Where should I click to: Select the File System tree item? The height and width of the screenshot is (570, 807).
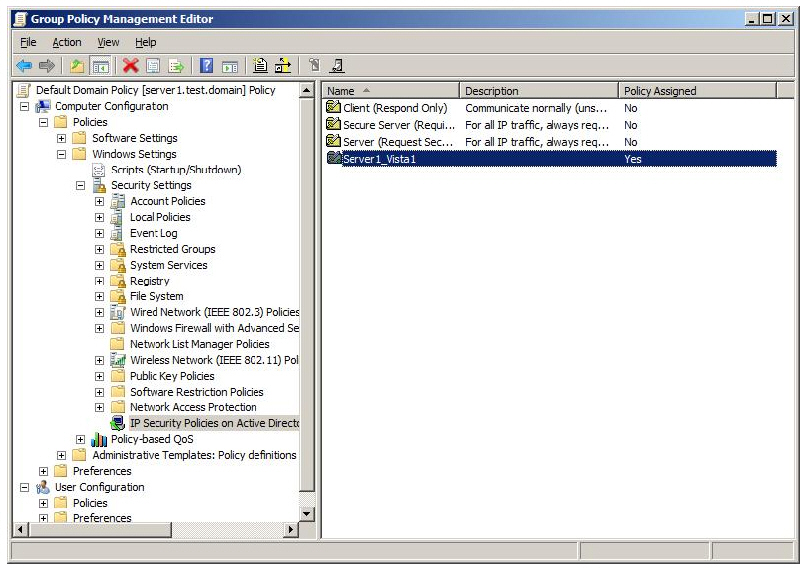pyautogui.click(x=156, y=296)
